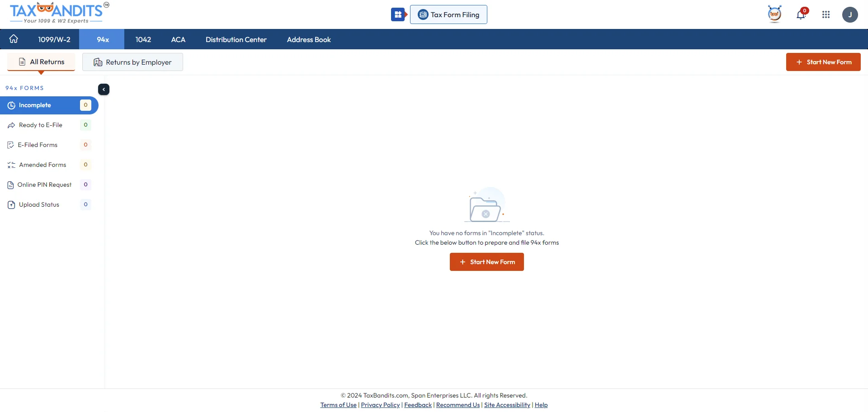This screenshot has height=412, width=868.
Task: Click the home icon in the navigation bar
Action: [x=14, y=39]
